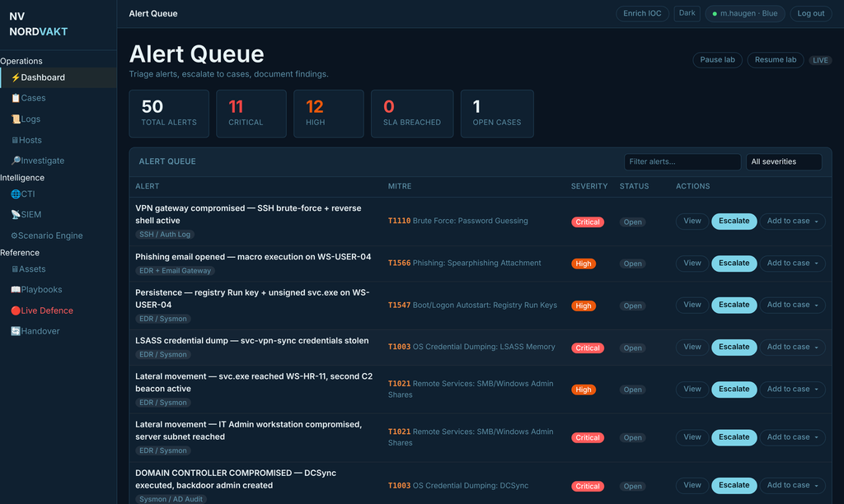This screenshot has height=504, width=844.
Task: Click the scroll icon beside Logs
Action: pos(16,119)
